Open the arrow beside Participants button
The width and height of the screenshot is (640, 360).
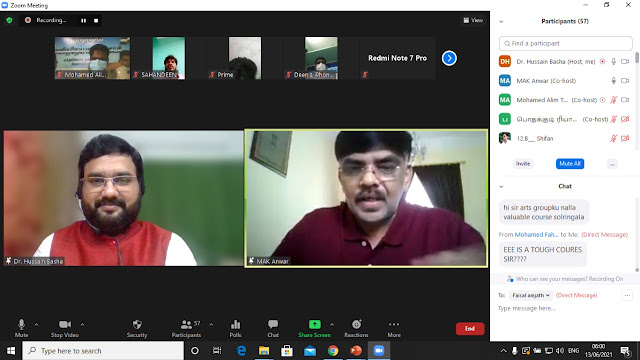[x=211, y=324]
